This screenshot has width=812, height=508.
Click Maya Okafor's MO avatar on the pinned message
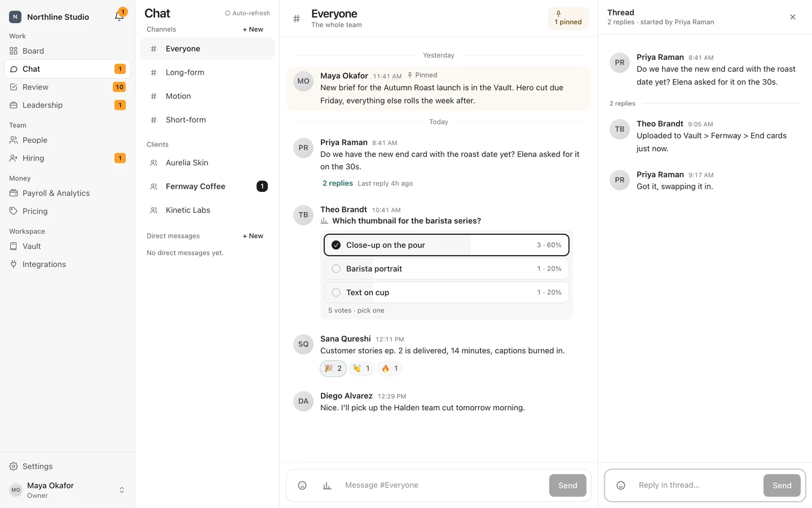[303, 81]
